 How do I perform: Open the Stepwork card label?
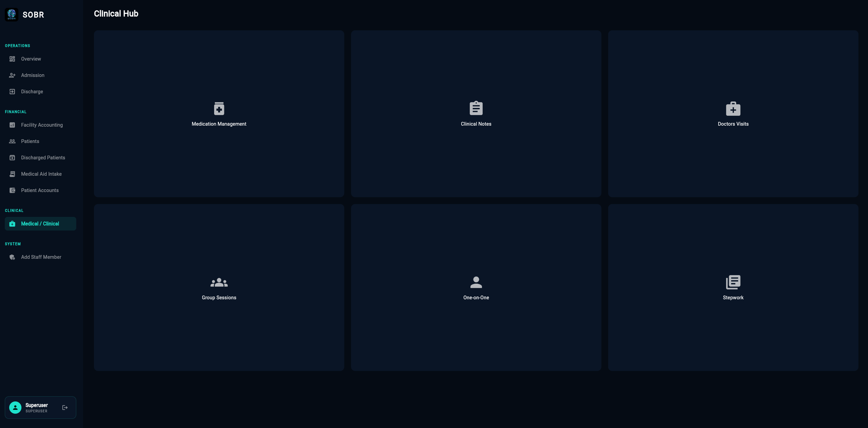tap(733, 298)
